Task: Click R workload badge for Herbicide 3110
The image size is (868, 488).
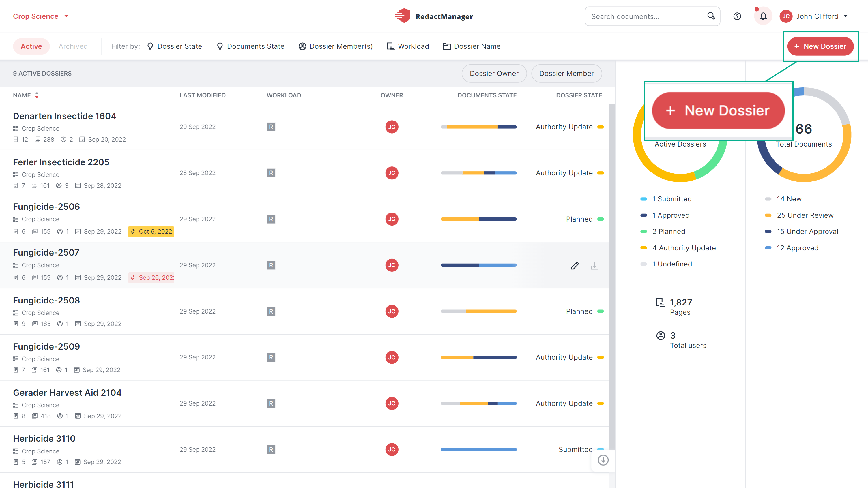Action: click(271, 450)
